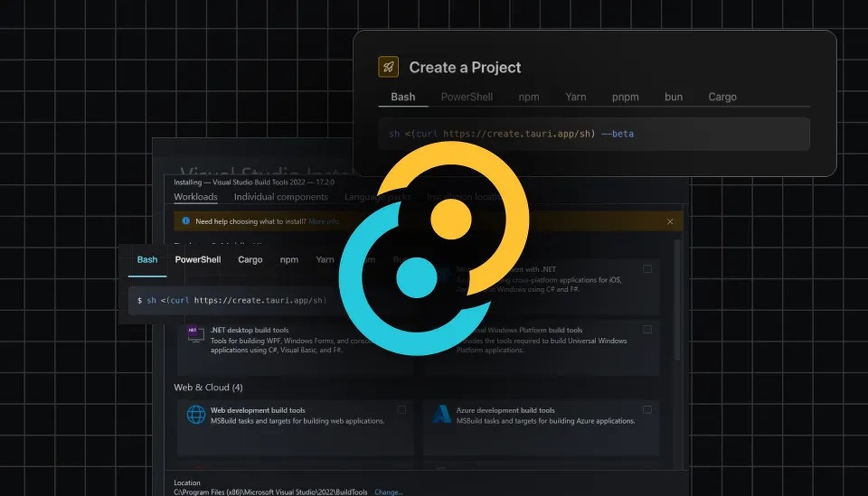The width and height of the screenshot is (868, 496).
Task: Dismiss the Need help choosing banner
Action: pyautogui.click(x=670, y=221)
